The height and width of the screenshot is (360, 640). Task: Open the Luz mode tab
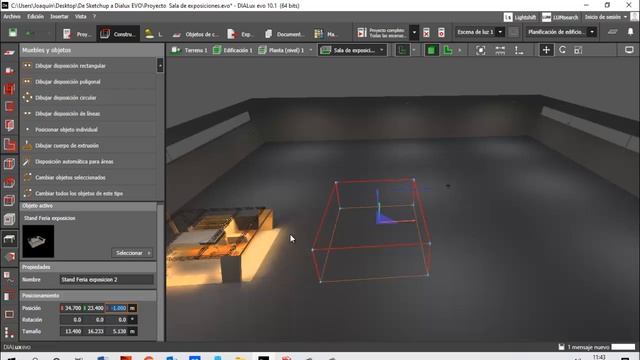click(x=154, y=34)
